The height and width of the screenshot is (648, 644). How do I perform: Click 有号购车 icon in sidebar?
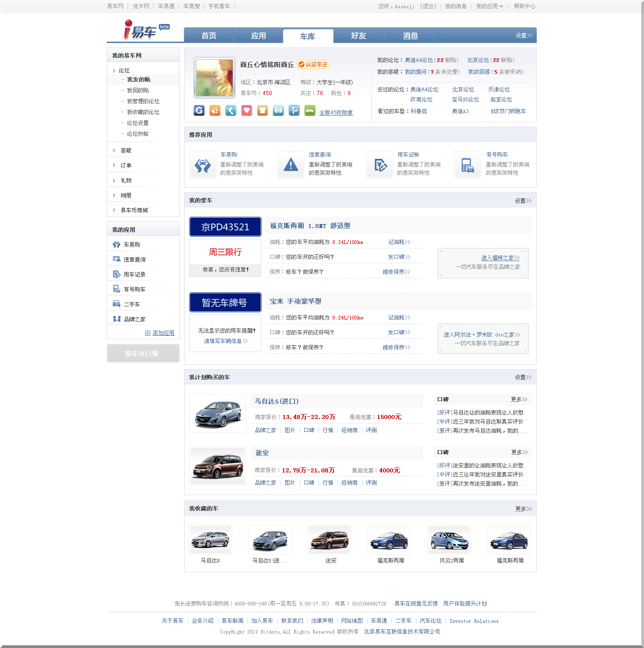[116, 289]
